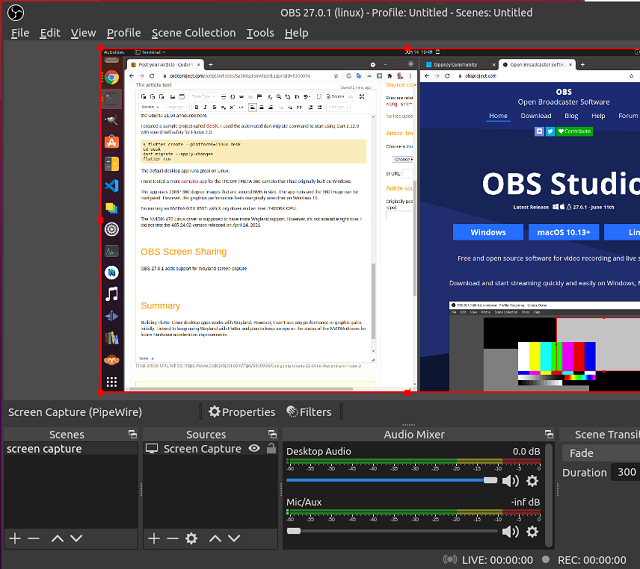Viewport: 640px width, 569px height.
Task: Move source down with arrow
Action: pos(234,538)
